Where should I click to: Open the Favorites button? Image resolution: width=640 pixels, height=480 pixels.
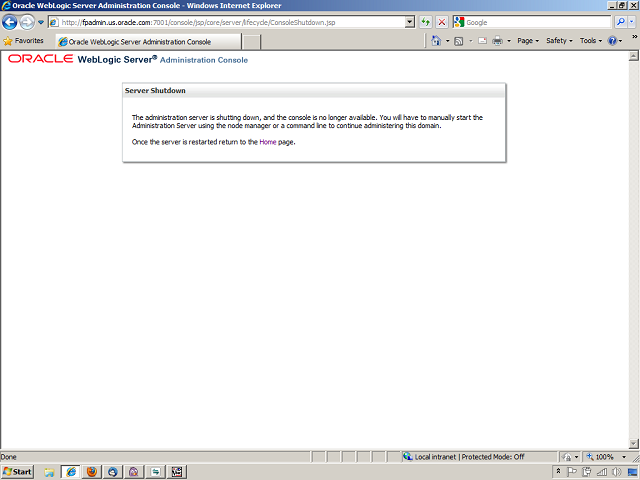tap(23, 41)
